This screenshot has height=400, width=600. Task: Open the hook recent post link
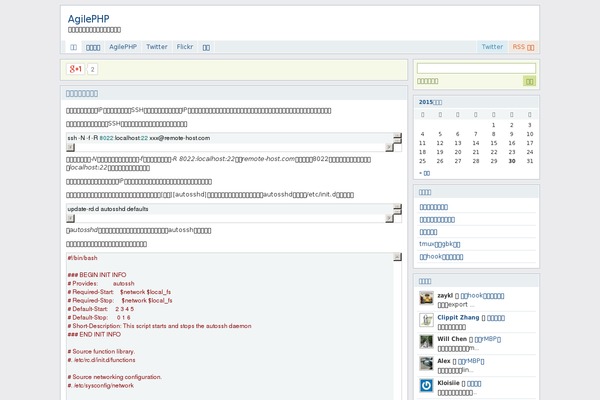coord(441,256)
